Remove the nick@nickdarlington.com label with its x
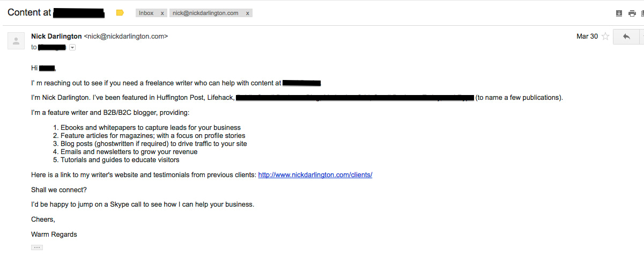 tap(247, 13)
